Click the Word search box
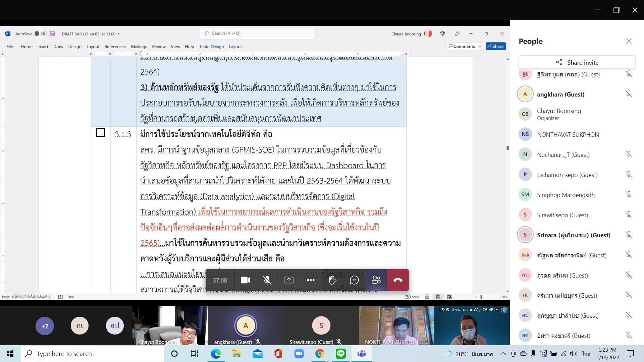The image size is (644, 362). click(x=257, y=33)
